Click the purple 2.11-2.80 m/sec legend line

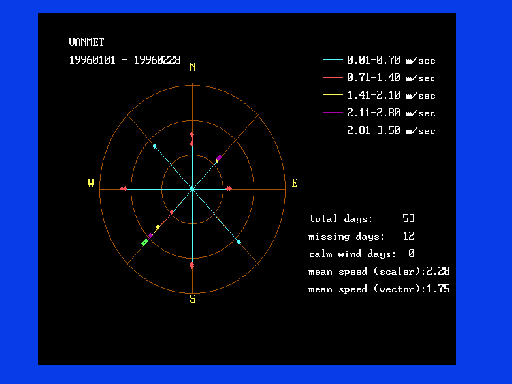point(333,112)
